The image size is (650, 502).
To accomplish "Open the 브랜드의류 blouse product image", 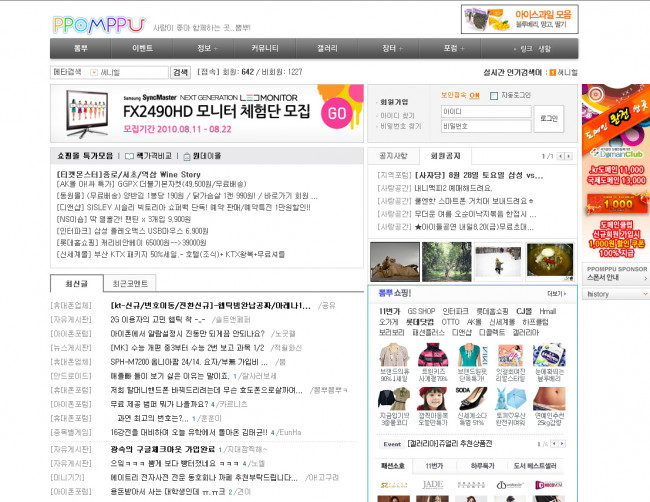I will click(394, 355).
